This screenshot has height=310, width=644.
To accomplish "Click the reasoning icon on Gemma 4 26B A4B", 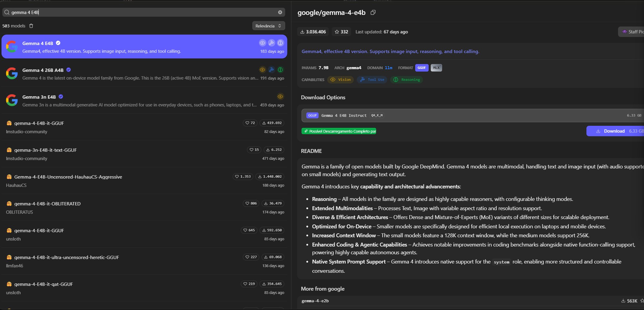I will 280,70.
